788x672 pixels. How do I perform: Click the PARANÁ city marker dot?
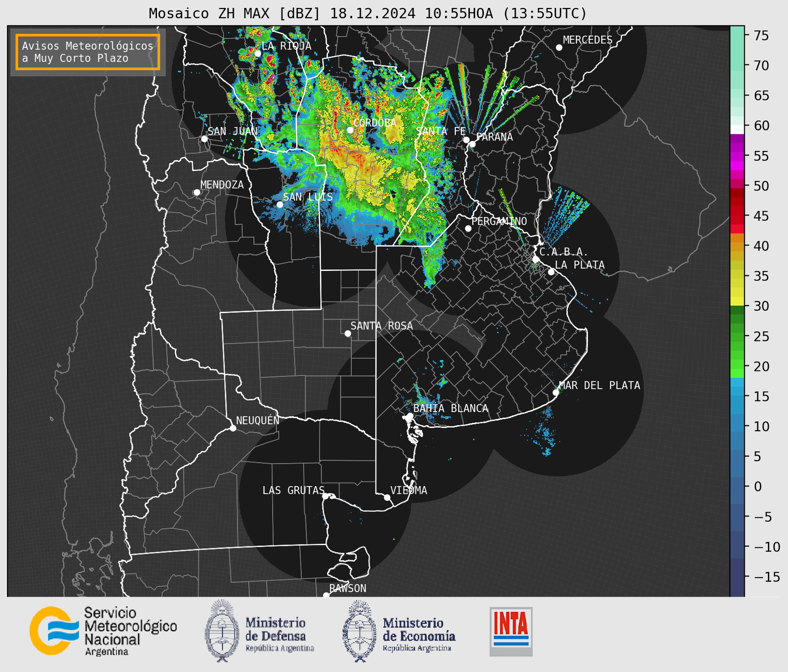pyautogui.click(x=472, y=144)
